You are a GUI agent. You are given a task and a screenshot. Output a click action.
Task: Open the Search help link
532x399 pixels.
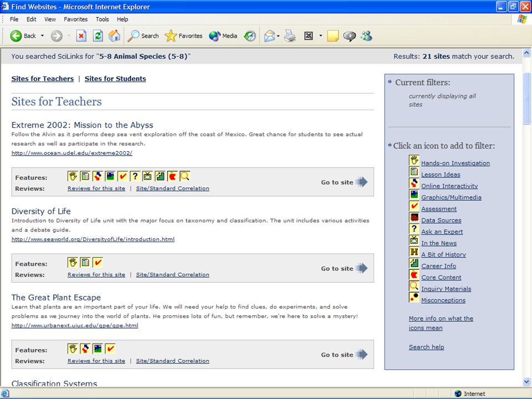tap(427, 347)
